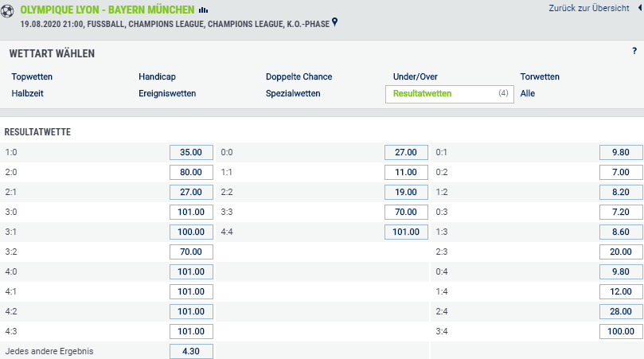This screenshot has height=359, width=644.
Task: Select the Resultatwetten tab
Action: coord(449,94)
